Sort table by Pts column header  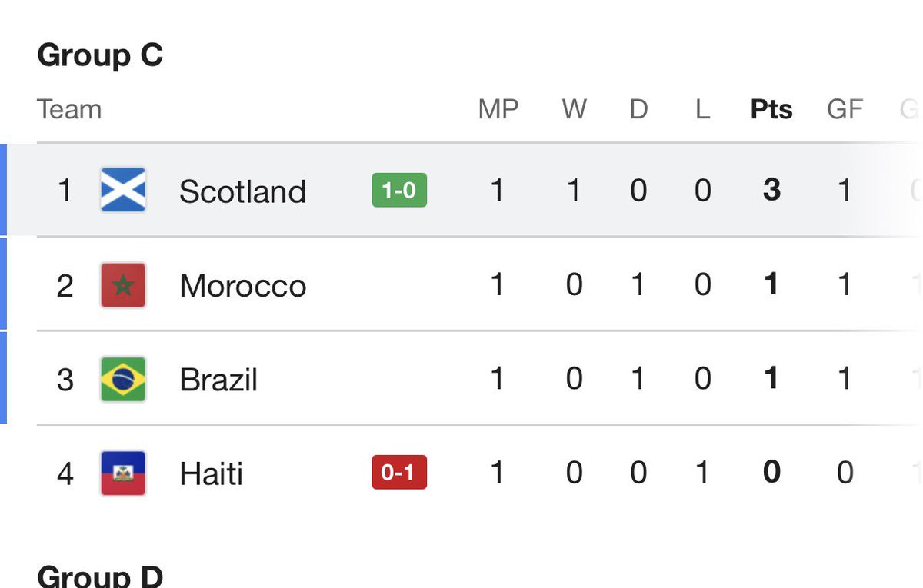[x=771, y=109]
